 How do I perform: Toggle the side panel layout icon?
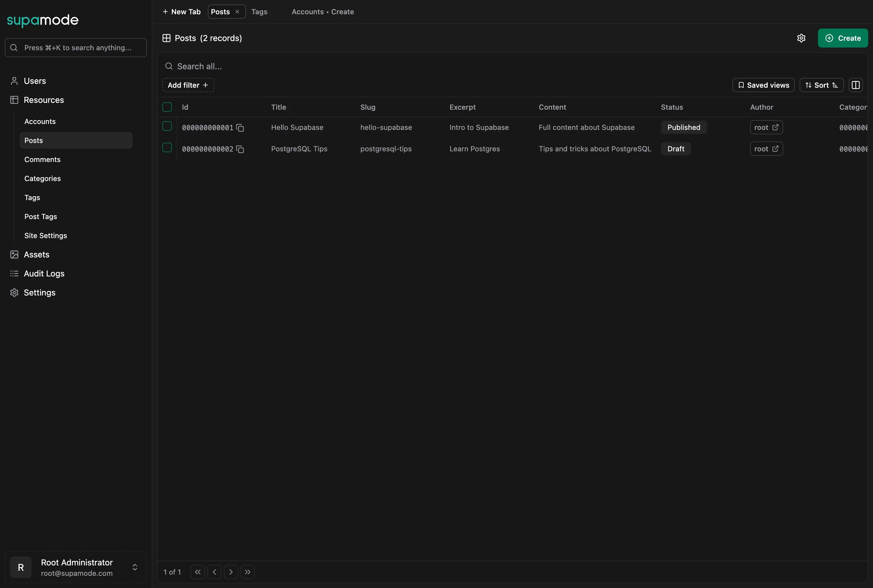point(856,85)
